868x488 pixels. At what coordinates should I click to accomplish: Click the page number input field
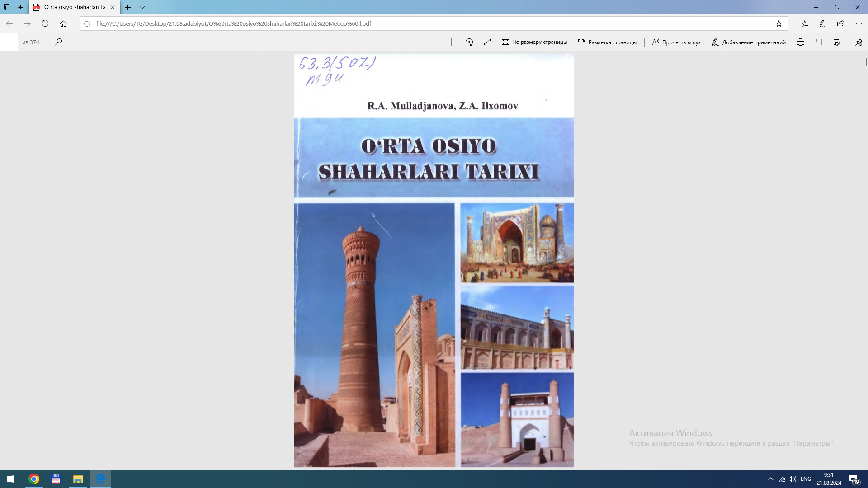(x=9, y=42)
